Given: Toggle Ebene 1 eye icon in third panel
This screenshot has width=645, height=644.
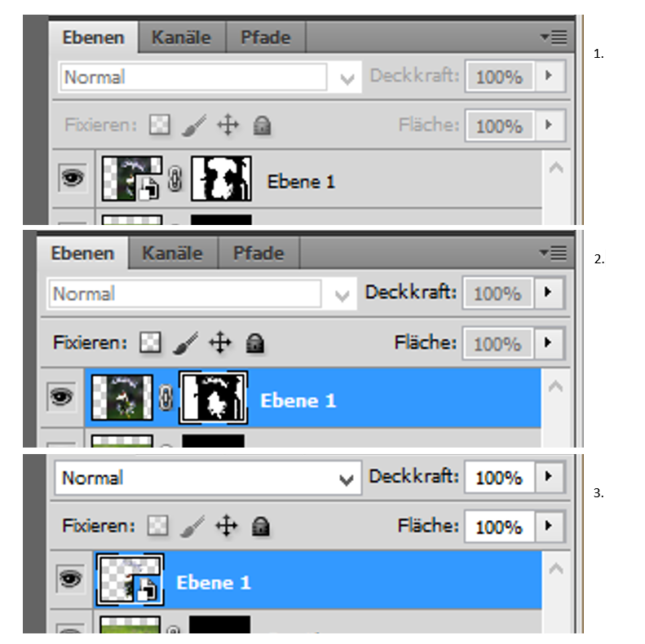Looking at the screenshot, I should (70, 579).
